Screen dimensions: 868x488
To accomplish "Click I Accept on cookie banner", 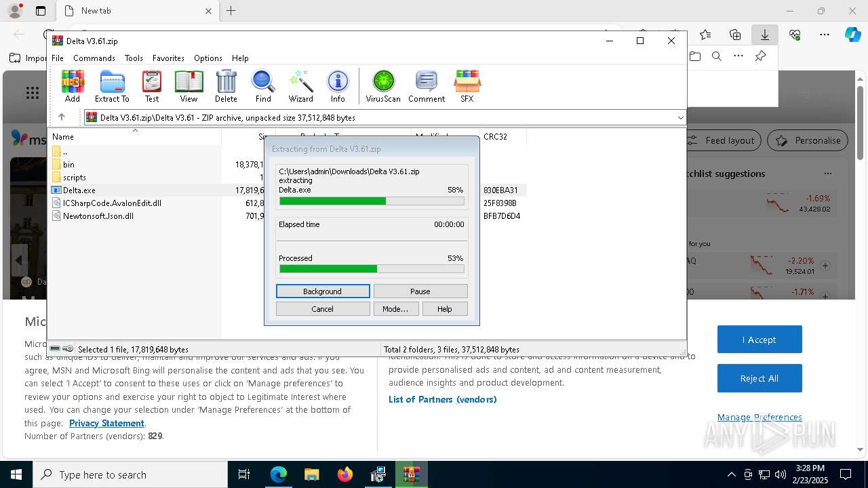I will tap(759, 340).
